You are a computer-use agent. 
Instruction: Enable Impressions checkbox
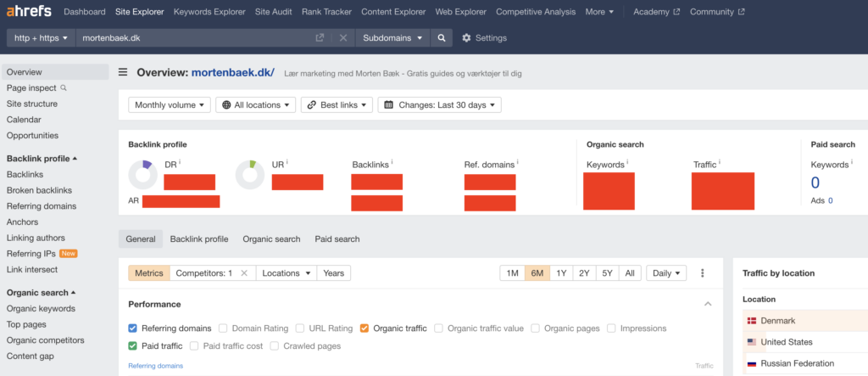(611, 328)
